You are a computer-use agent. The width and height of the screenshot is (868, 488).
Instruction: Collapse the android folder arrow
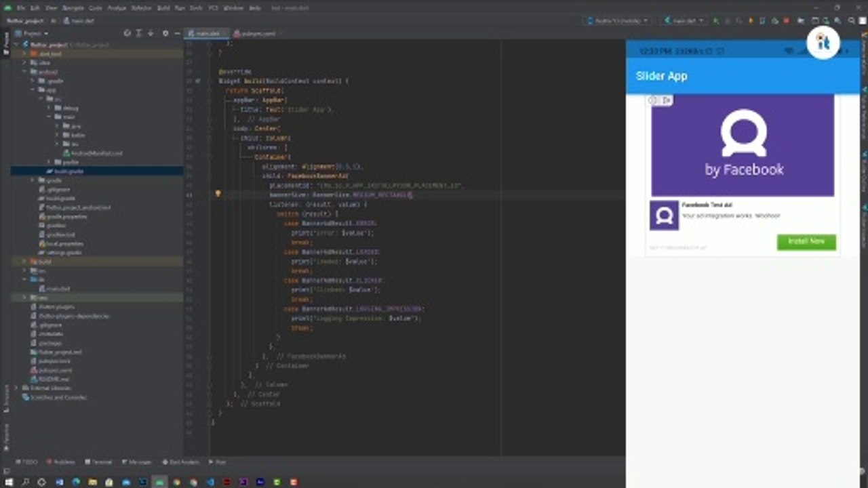[x=24, y=72]
